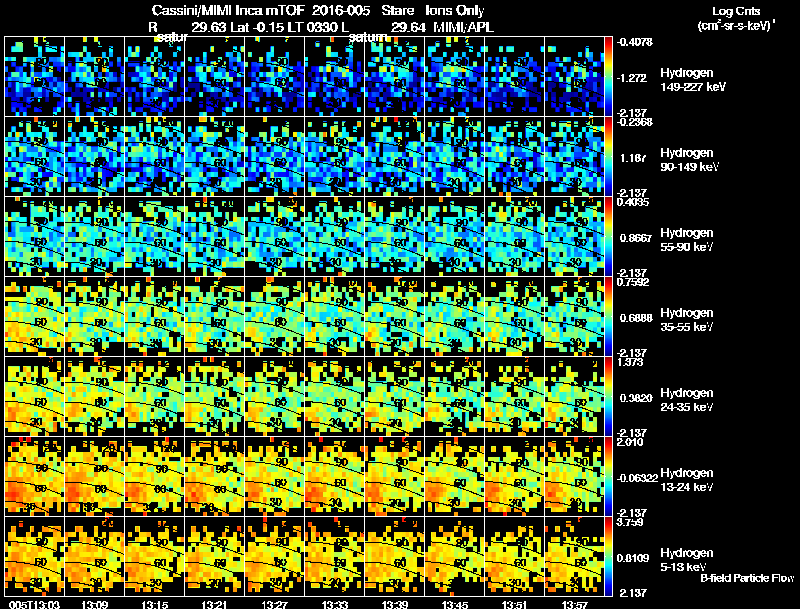Viewport: 800px width, 609px height.
Task: Click the color bar for Hydrogen 24-35 keV
Action: pyautogui.click(x=609, y=397)
